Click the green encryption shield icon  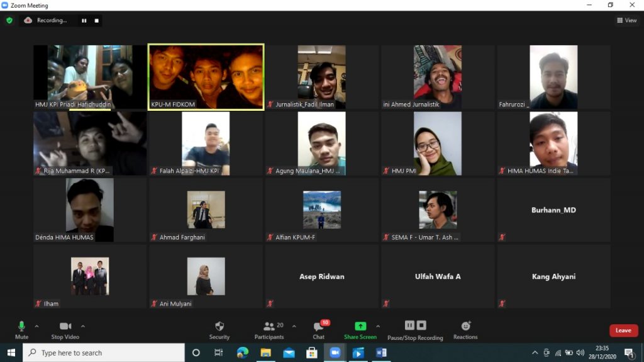click(x=9, y=20)
